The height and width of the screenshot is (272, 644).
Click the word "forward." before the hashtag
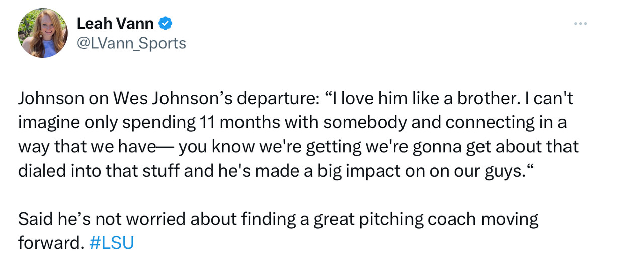coord(50,243)
